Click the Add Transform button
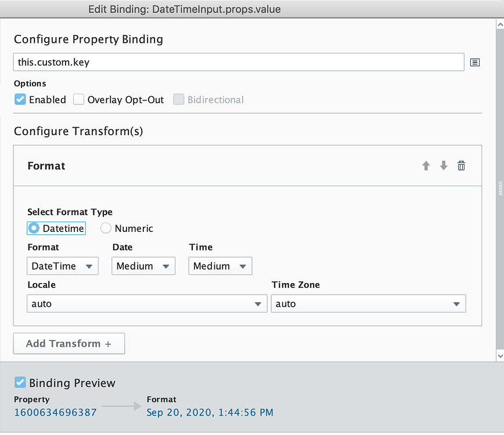This screenshot has height=435, width=504. tap(69, 343)
